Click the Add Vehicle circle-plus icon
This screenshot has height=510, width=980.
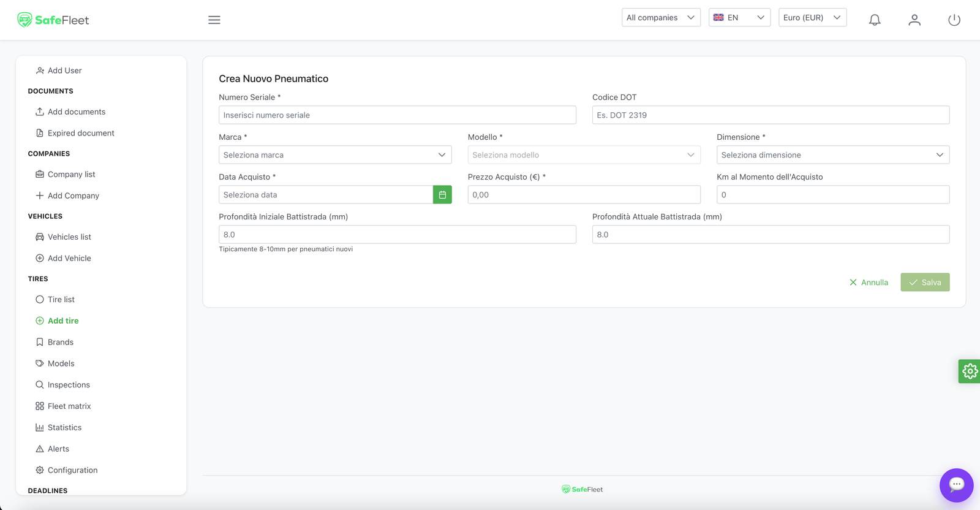click(40, 258)
